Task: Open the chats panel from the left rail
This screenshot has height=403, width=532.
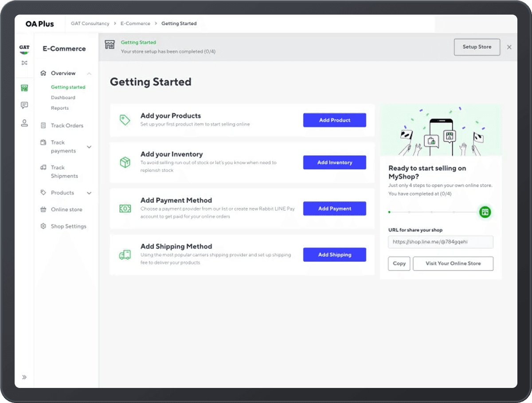Action: 24,105
